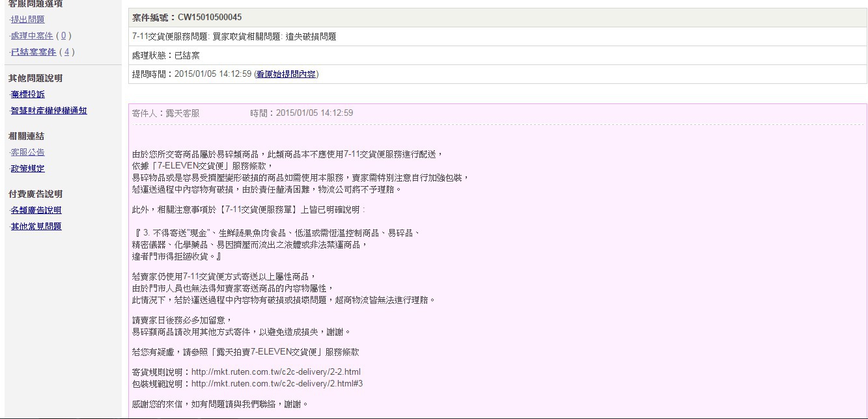Click the case subject line 7-11交貨便服務問題

[x=234, y=37]
